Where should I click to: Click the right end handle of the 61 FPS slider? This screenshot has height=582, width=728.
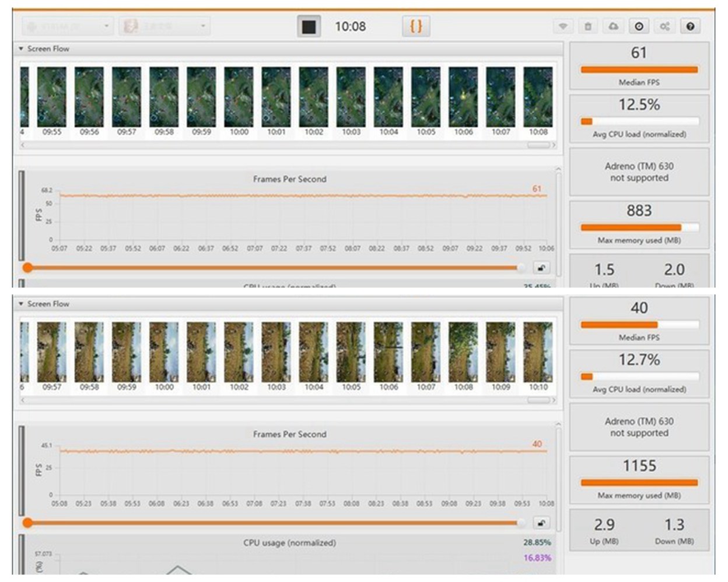(x=521, y=268)
